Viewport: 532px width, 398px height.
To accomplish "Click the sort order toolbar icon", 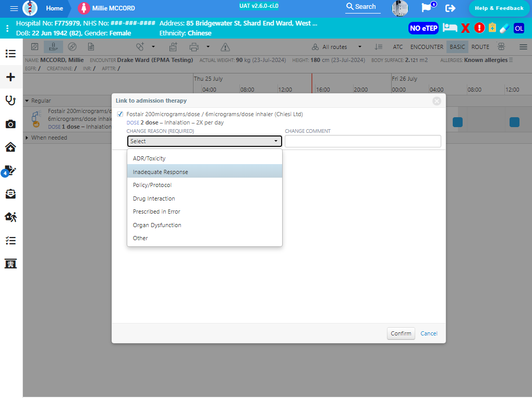I will pos(378,47).
